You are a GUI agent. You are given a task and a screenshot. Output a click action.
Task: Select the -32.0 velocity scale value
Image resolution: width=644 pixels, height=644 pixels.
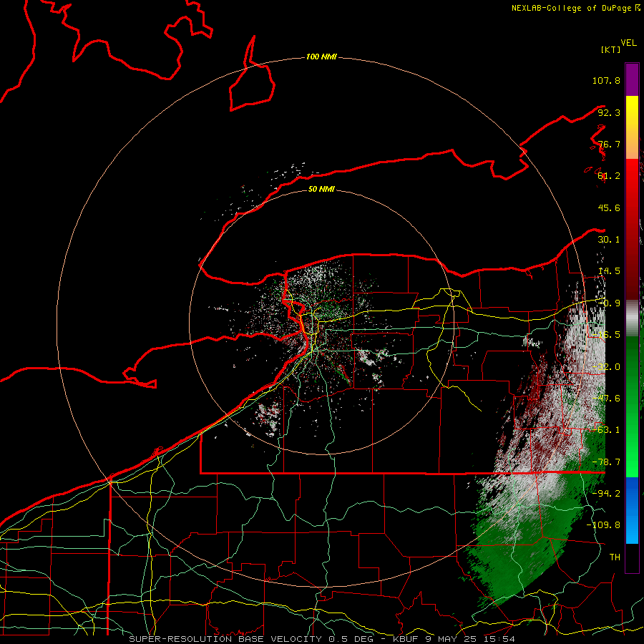(x=606, y=367)
